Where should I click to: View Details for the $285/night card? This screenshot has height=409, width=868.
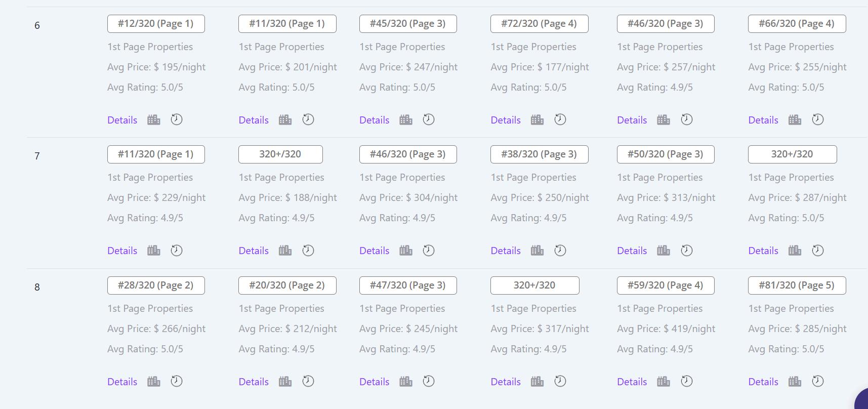(763, 382)
